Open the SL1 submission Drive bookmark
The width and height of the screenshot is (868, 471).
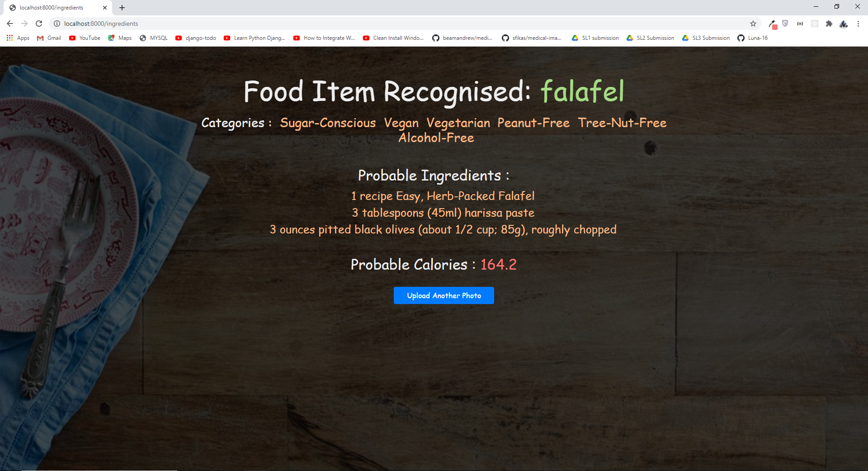click(595, 38)
